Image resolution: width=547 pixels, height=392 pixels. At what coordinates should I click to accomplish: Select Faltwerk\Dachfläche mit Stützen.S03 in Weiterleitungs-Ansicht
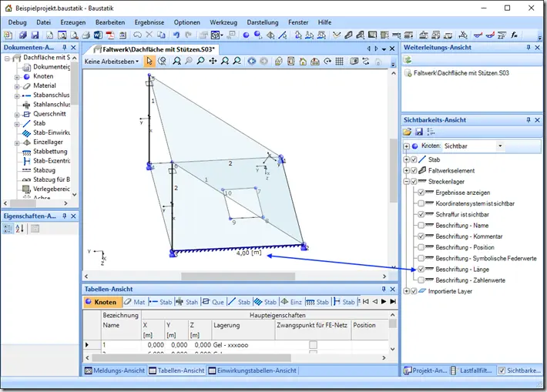point(461,73)
